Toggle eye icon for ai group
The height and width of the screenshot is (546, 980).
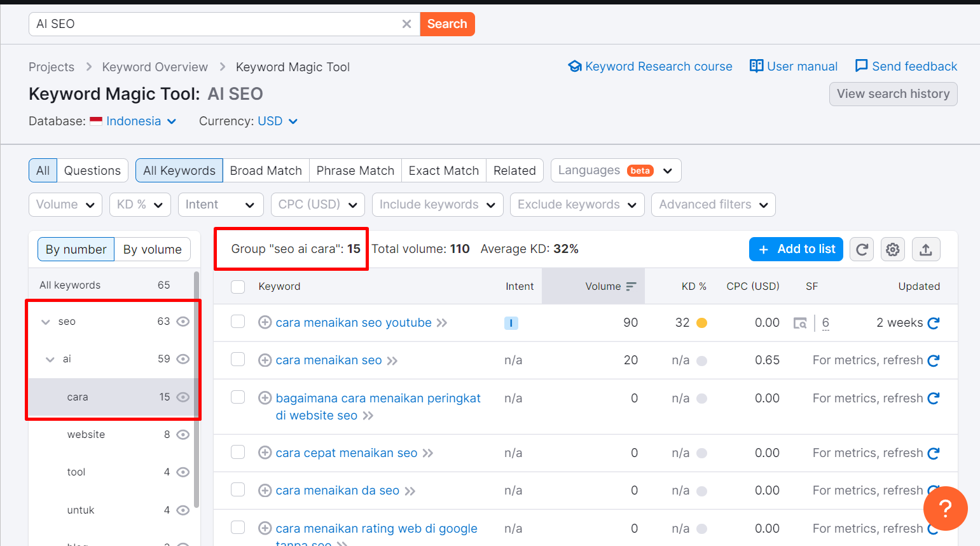pyautogui.click(x=183, y=359)
